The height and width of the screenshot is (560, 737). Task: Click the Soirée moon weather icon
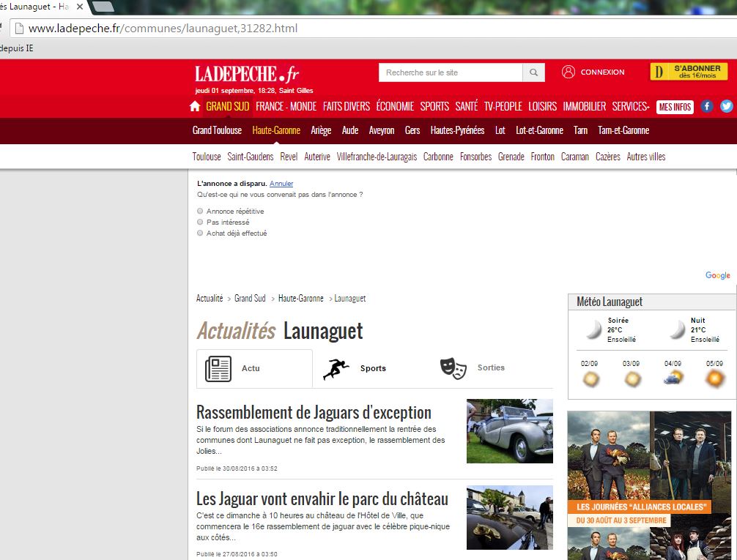[x=593, y=329]
